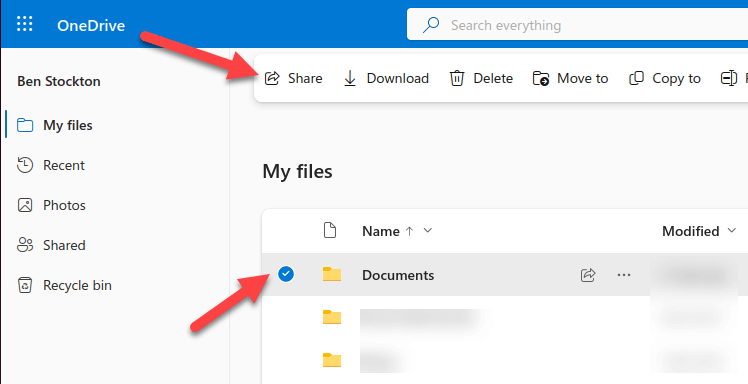Click the OneDrive title link
The width and height of the screenshot is (748, 384).
tap(91, 25)
